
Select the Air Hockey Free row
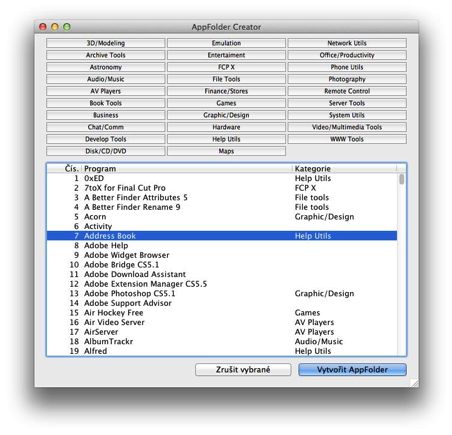(x=222, y=313)
